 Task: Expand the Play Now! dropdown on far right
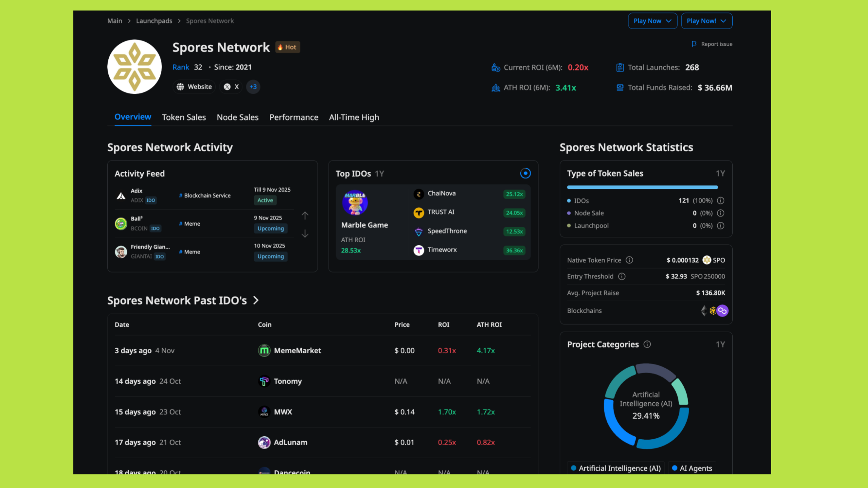(707, 20)
